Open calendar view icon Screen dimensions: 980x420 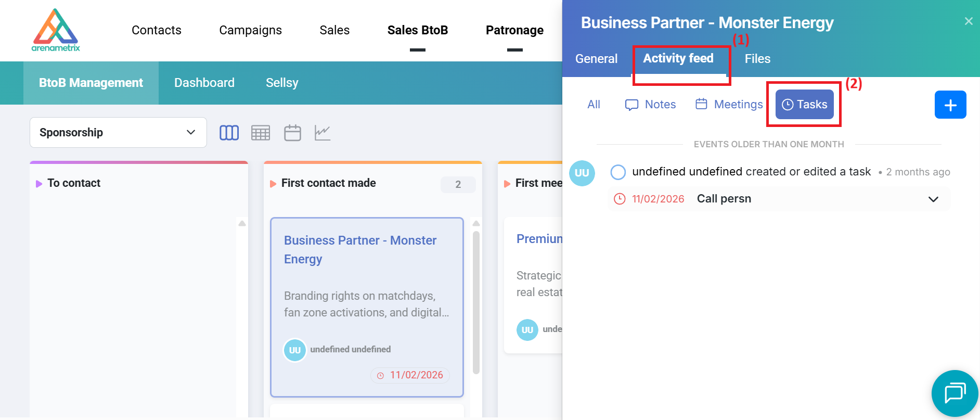[292, 133]
